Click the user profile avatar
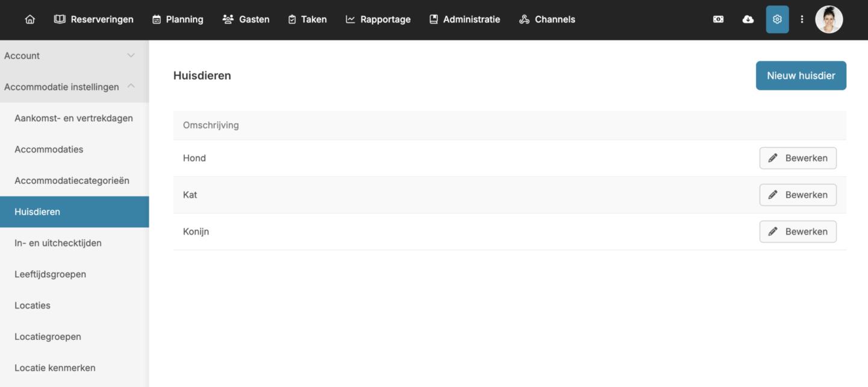This screenshot has width=868, height=387. 829,19
